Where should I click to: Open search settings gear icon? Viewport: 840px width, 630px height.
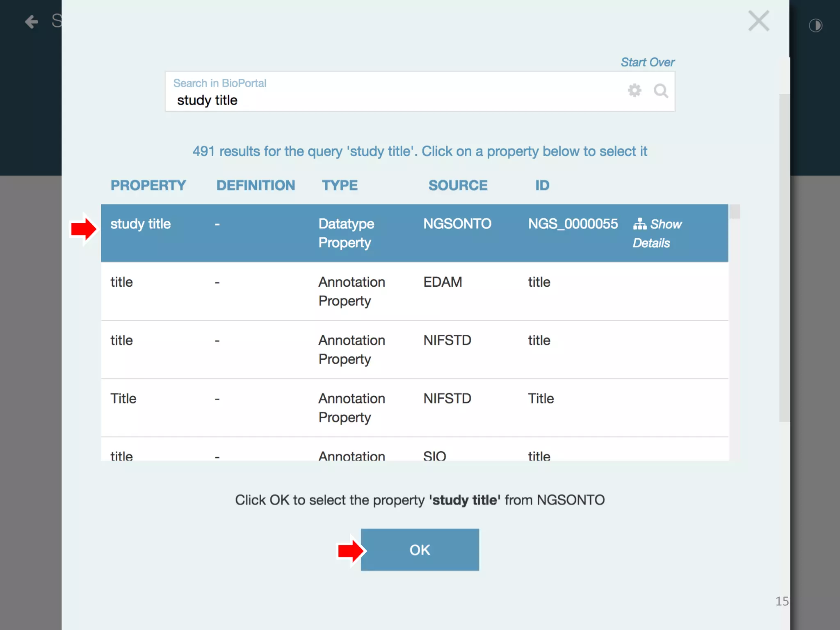click(634, 90)
